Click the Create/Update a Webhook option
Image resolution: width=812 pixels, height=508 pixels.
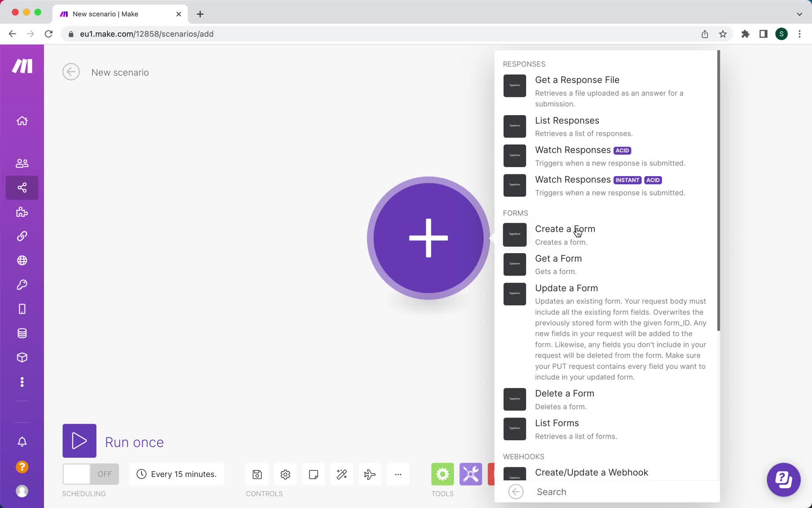592,472
